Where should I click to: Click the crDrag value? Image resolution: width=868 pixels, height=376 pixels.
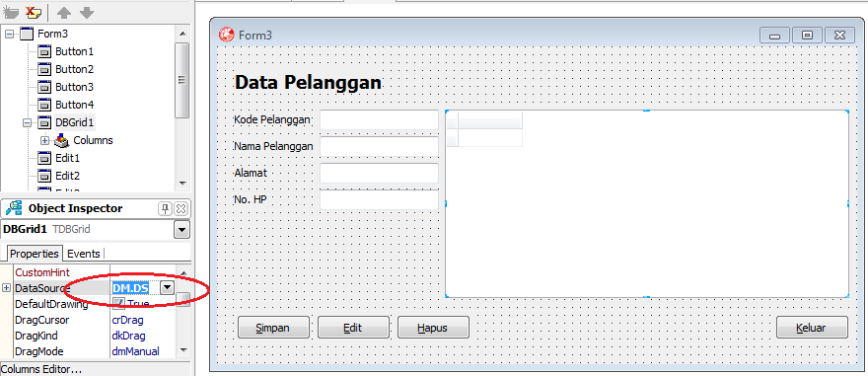128,320
